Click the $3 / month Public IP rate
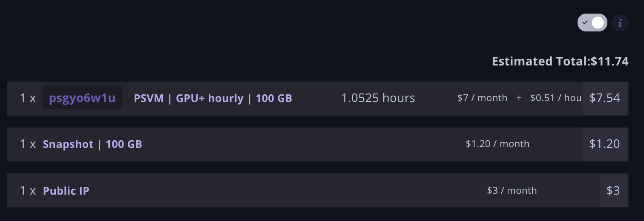This screenshot has height=221, width=644. [512, 190]
